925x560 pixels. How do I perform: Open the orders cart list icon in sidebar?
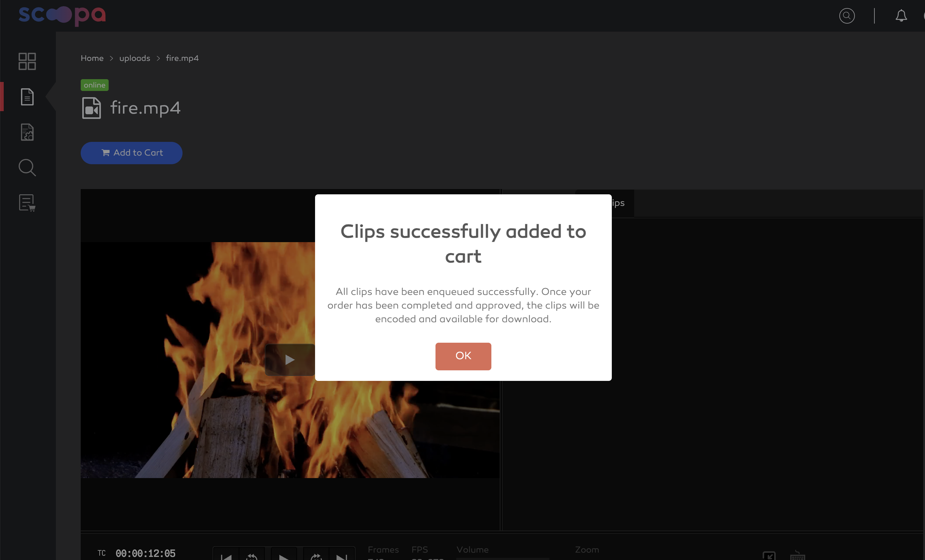[x=27, y=203]
